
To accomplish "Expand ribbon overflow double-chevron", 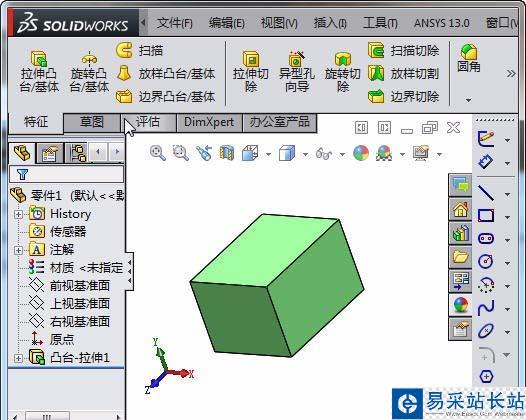I will coord(511,73).
